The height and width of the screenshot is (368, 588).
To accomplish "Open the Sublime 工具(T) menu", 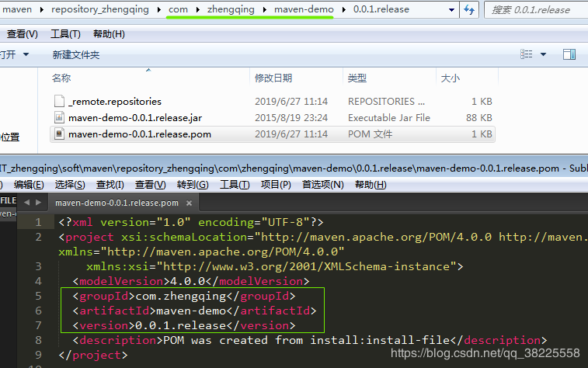I will coord(235,185).
